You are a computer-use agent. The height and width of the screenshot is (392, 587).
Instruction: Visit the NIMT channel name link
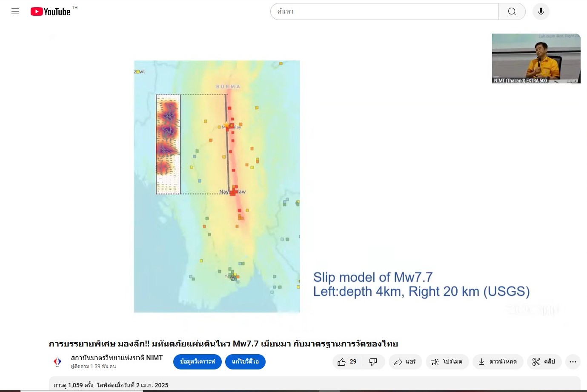pos(117,358)
